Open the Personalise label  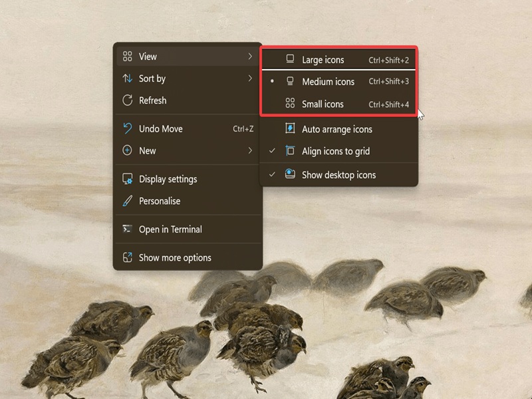tap(160, 201)
